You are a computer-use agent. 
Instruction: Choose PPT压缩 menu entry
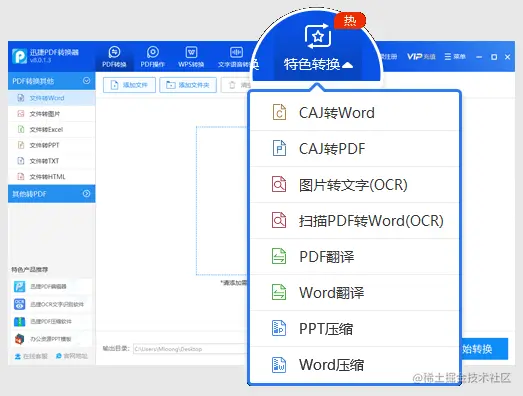(x=355, y=329)
